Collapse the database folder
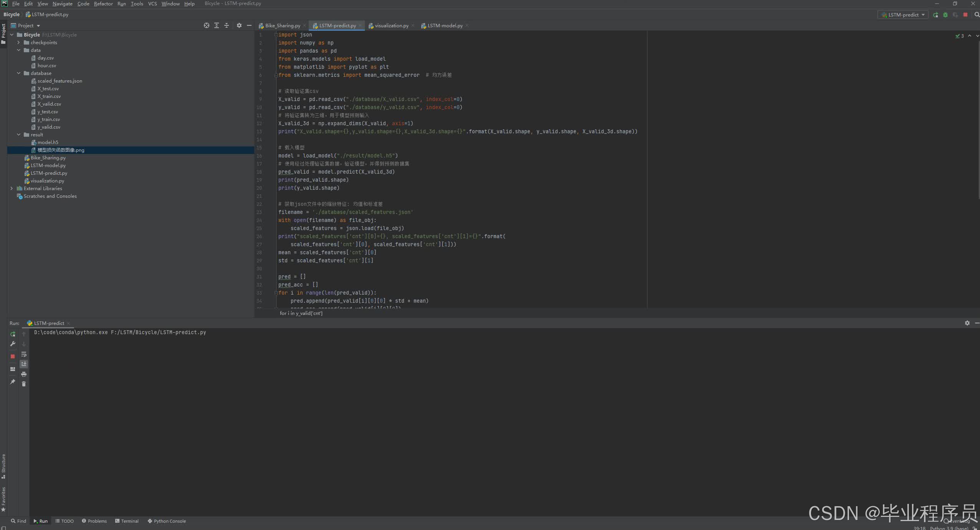 click(18, 73)
